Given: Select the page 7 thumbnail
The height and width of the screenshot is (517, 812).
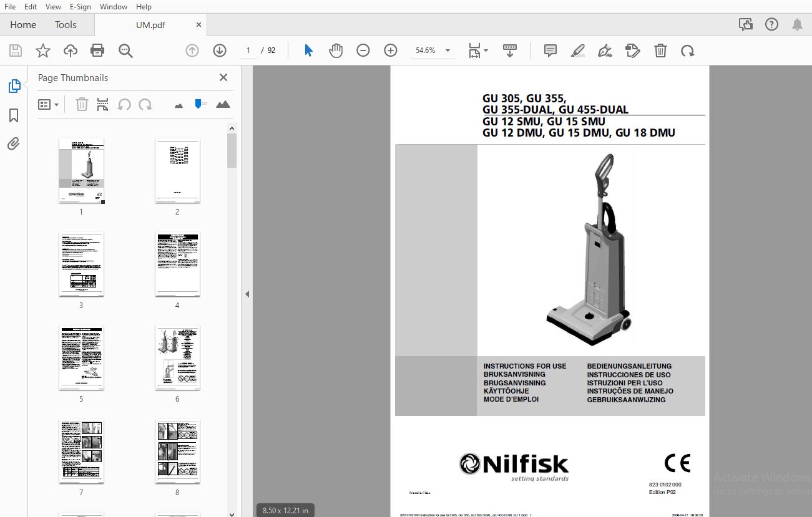Looking at the screenshot, I should pyautogui.click(x=81, y=452).
